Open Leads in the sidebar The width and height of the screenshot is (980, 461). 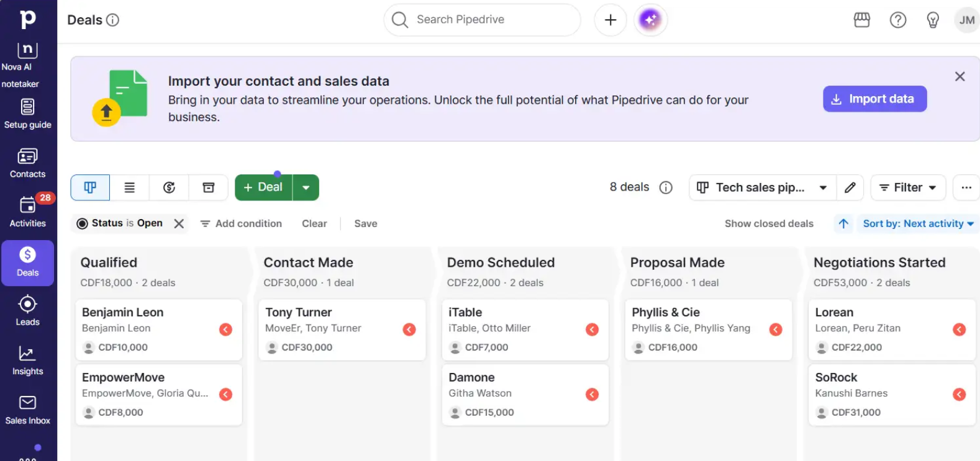point(27,311)
